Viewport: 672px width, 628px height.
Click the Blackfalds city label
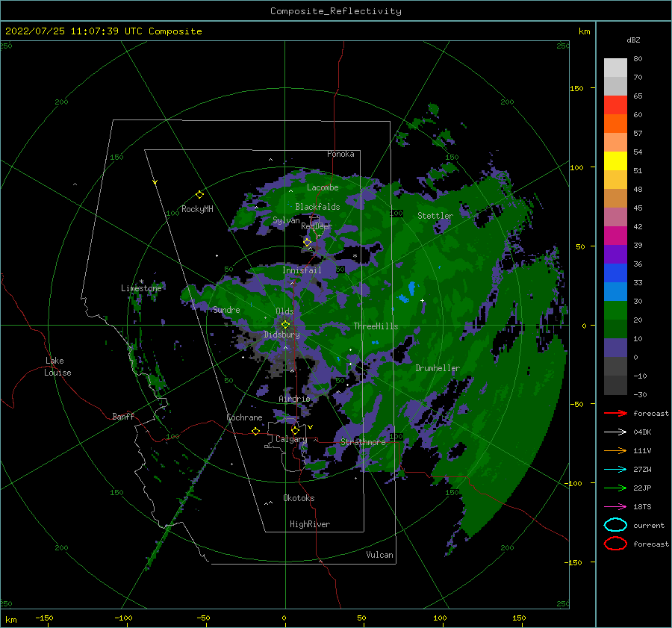point(317,207)
